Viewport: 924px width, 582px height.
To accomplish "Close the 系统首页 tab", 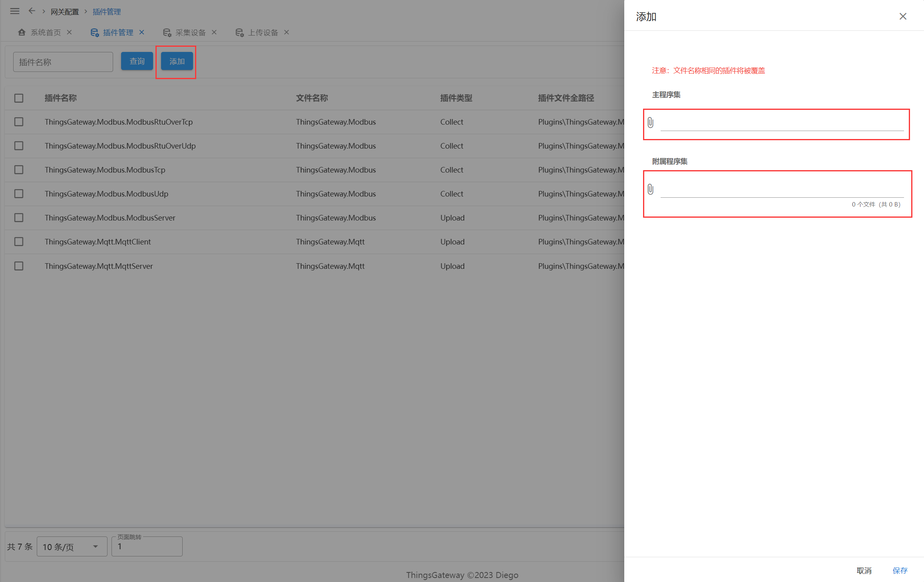I will click(70, 32).
